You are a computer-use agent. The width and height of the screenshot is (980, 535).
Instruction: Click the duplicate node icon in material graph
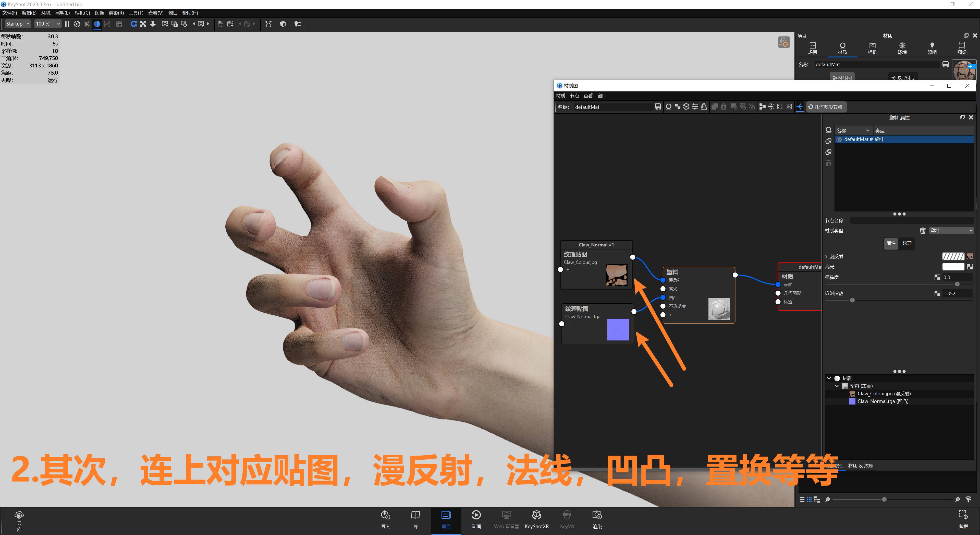coord(714,107)
